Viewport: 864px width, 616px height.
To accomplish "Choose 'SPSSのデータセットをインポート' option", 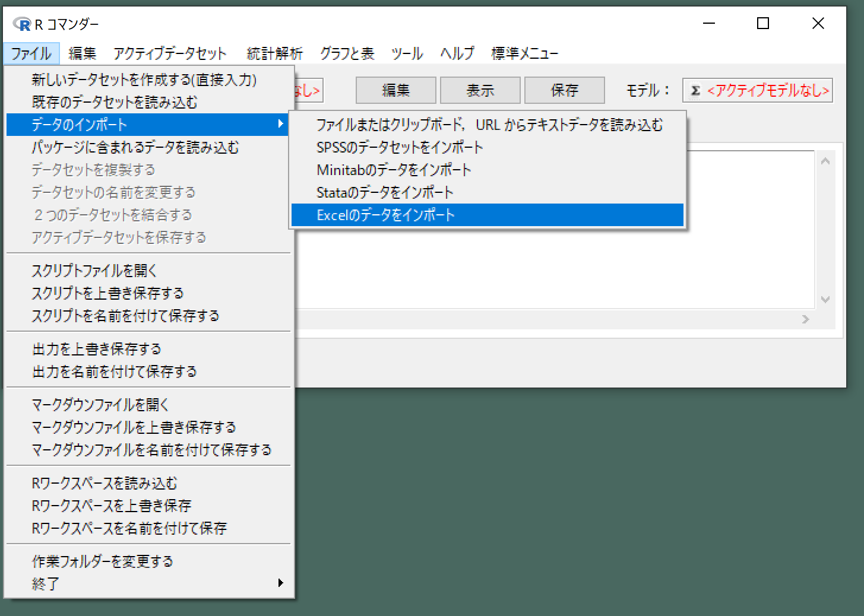I will tap(399, 148).
